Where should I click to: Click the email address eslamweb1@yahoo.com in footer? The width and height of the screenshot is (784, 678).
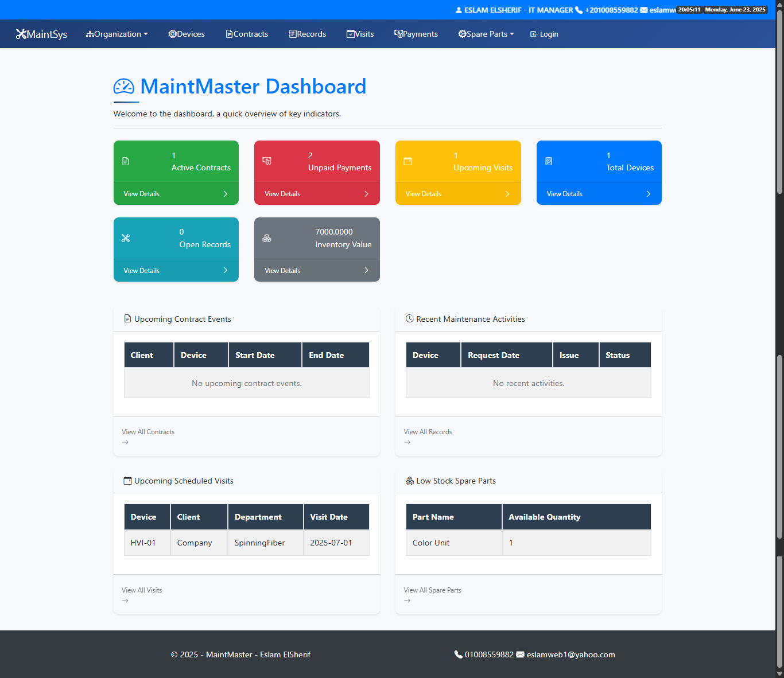[x=570, y=654]
